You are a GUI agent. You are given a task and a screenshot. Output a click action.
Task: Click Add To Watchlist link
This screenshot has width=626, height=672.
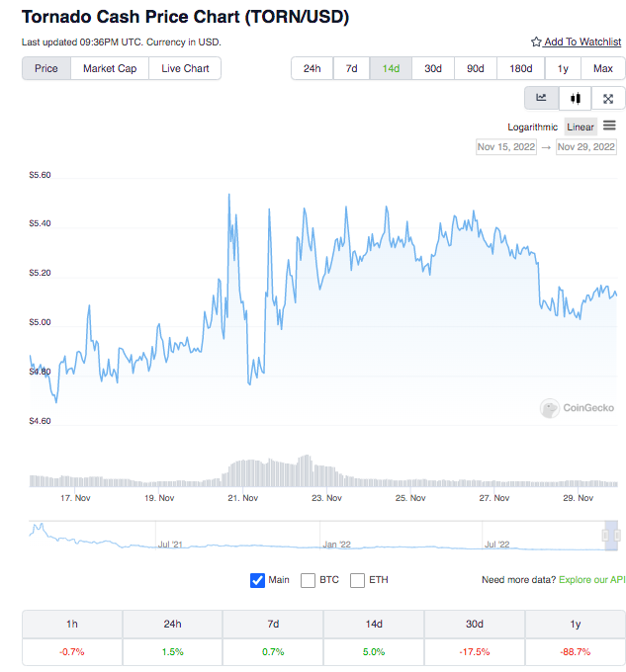pyautogui.click(x=582, y=42)
